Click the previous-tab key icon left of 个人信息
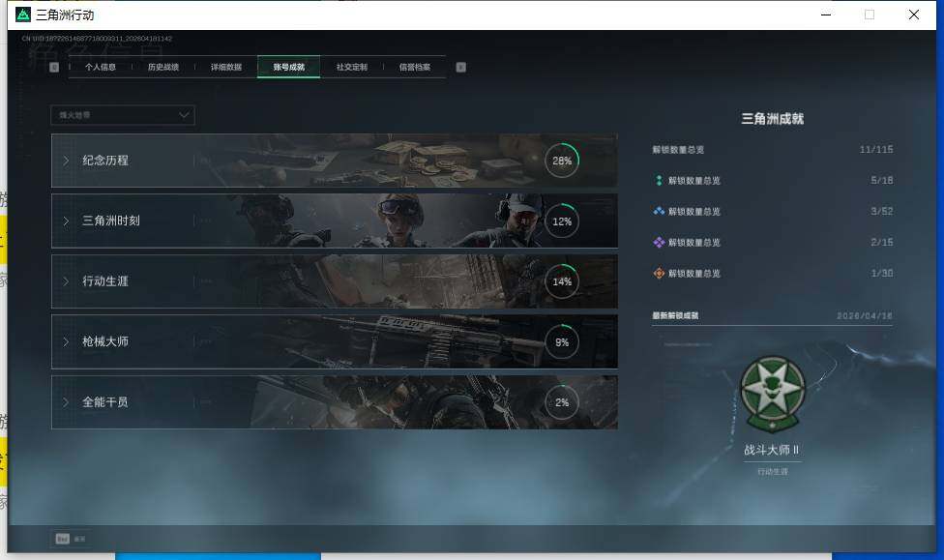 click(54, 67)
